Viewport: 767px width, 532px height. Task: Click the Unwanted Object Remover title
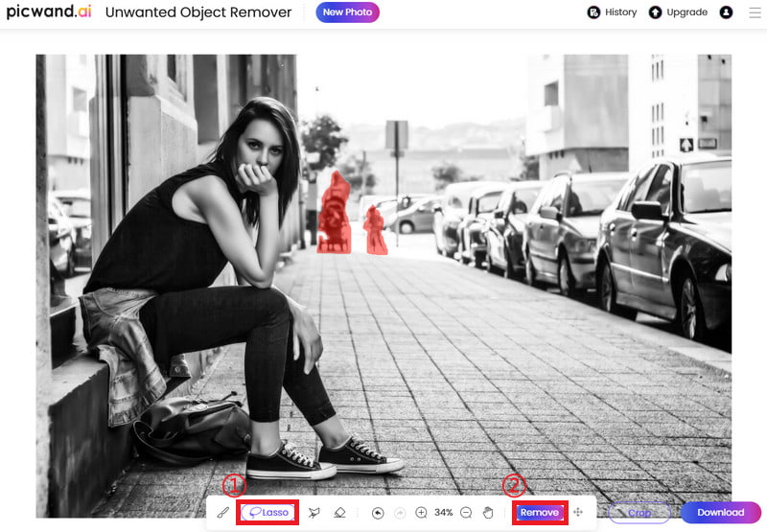pos(198,12)
